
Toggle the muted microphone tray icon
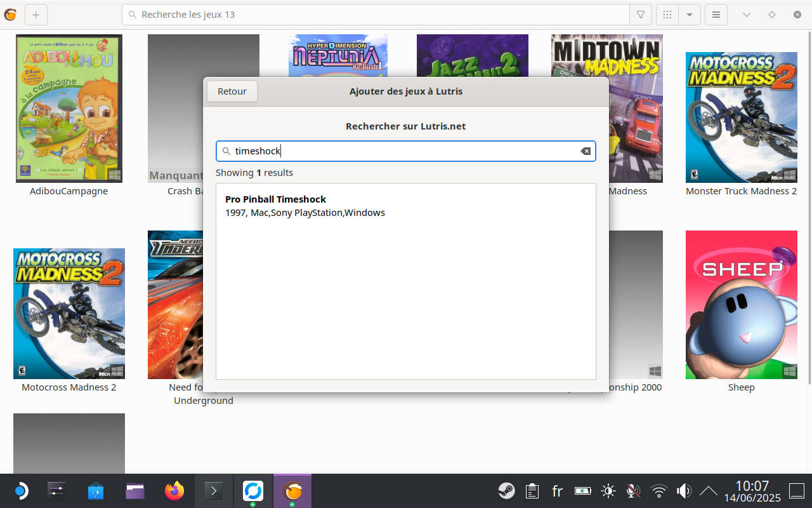pyautogui.click(x=633, y=491)
